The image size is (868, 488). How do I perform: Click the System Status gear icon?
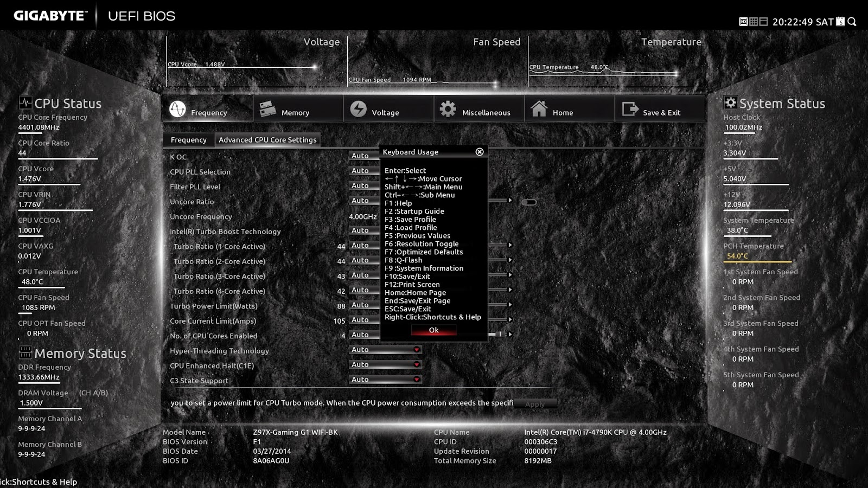pos(730,102)
